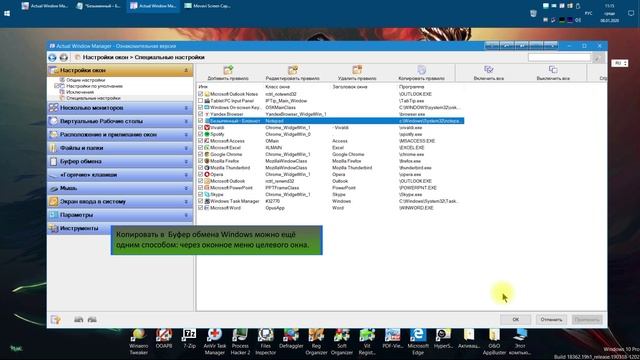Uncheck the Microsoft Outlook Notes rule
The image size is (640, 360).
tap(200, 94)
